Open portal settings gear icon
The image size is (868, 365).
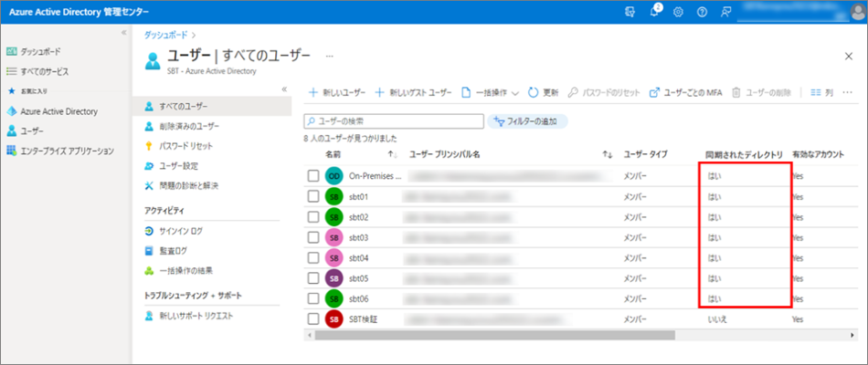(x=678, y=12)
